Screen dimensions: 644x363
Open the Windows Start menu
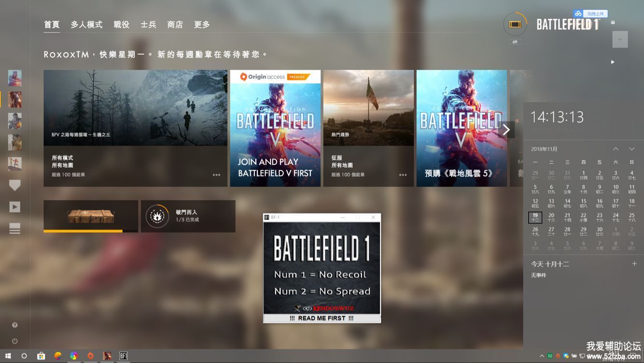(8, 356)
